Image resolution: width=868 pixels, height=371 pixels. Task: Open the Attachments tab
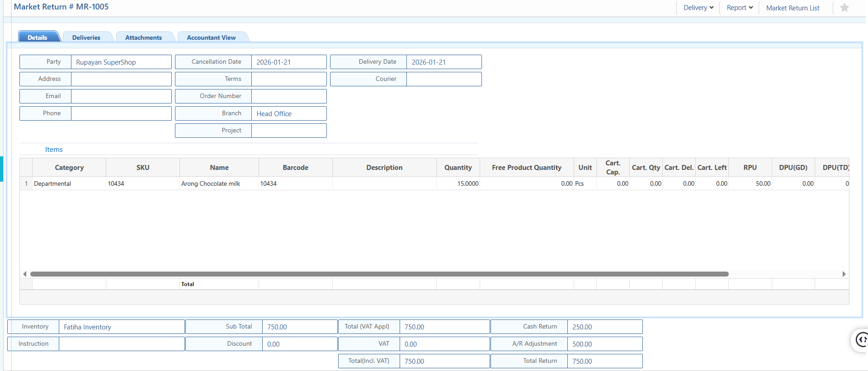(x=143, y=38)
